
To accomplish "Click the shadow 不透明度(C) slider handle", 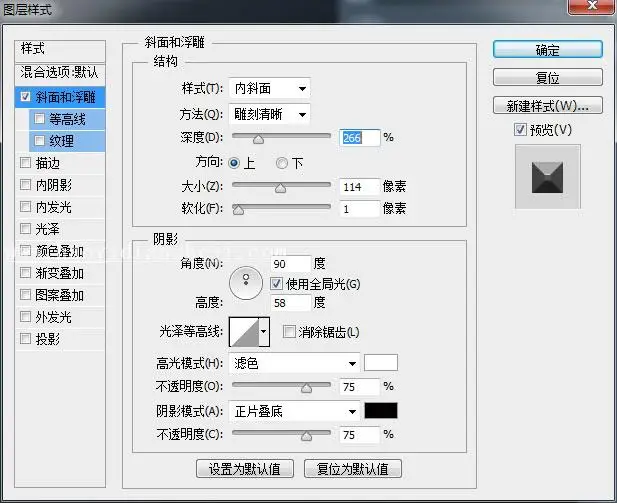I will pos(306,436).
